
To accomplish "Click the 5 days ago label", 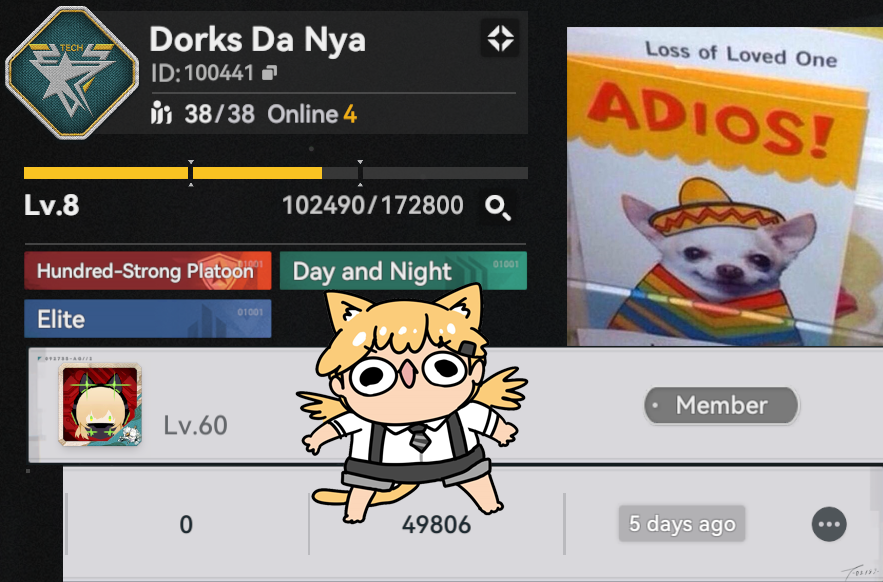I will pos(682,524).
